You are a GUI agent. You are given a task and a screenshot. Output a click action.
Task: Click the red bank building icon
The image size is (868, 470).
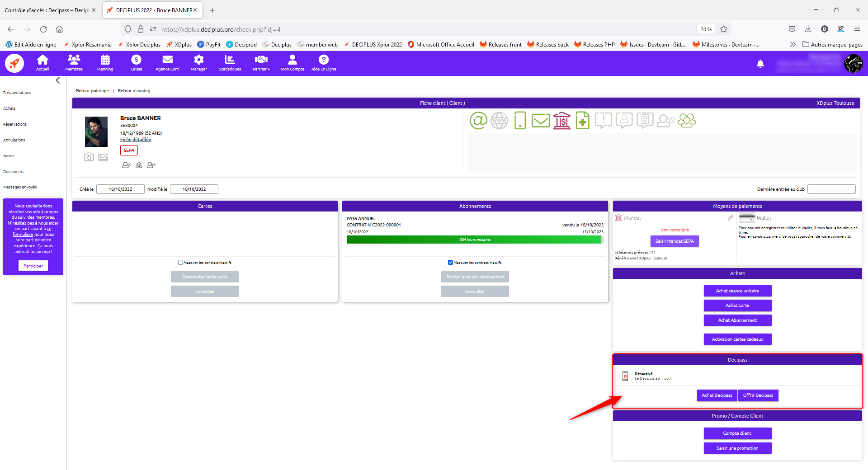click(561, 121)
